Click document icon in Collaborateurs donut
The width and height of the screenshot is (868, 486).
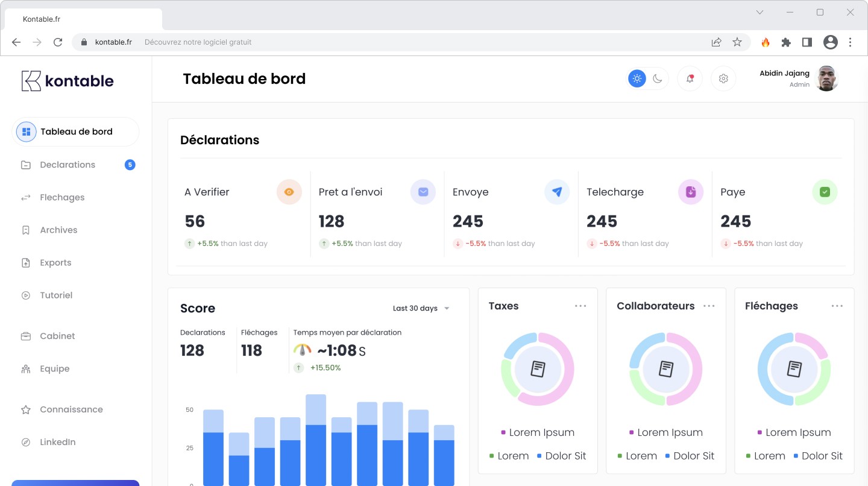(x=666, y=369)
